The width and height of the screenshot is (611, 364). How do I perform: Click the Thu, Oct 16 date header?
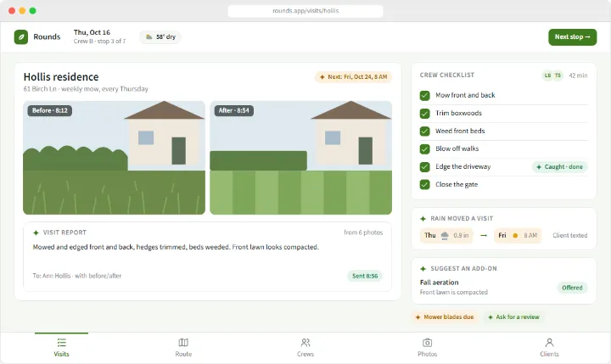[92, 32]
